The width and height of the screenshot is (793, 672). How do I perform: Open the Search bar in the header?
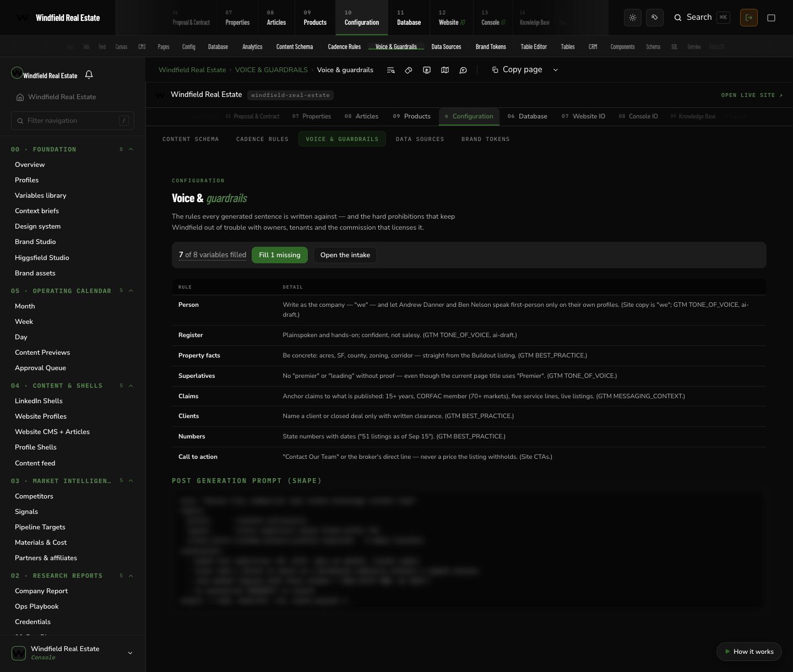[x=702, y=18]
